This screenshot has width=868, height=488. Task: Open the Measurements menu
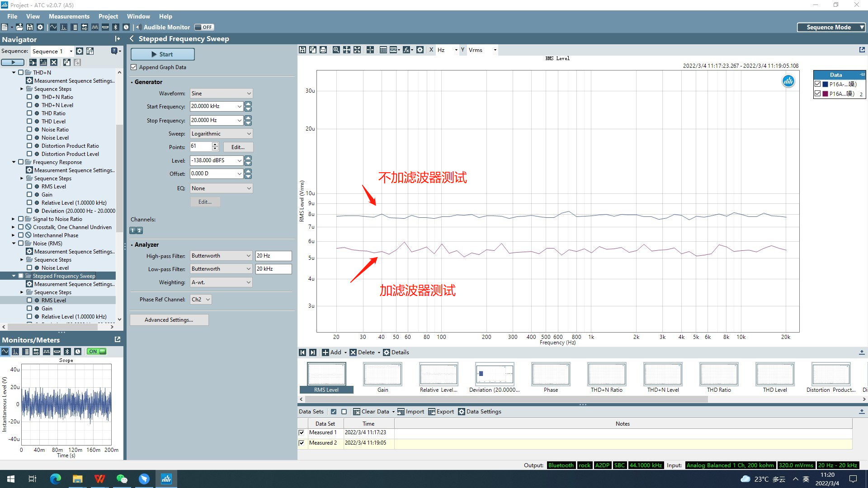[69, 16]
